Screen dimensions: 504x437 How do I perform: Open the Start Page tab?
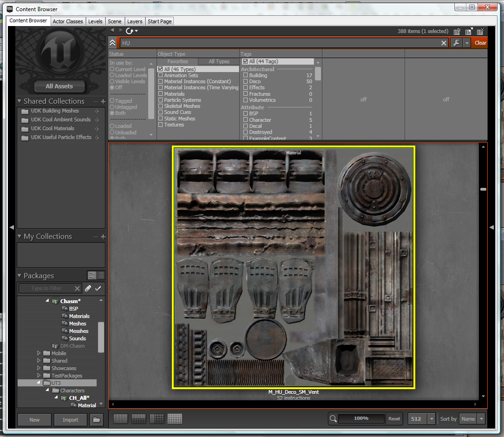pos(159,21)
